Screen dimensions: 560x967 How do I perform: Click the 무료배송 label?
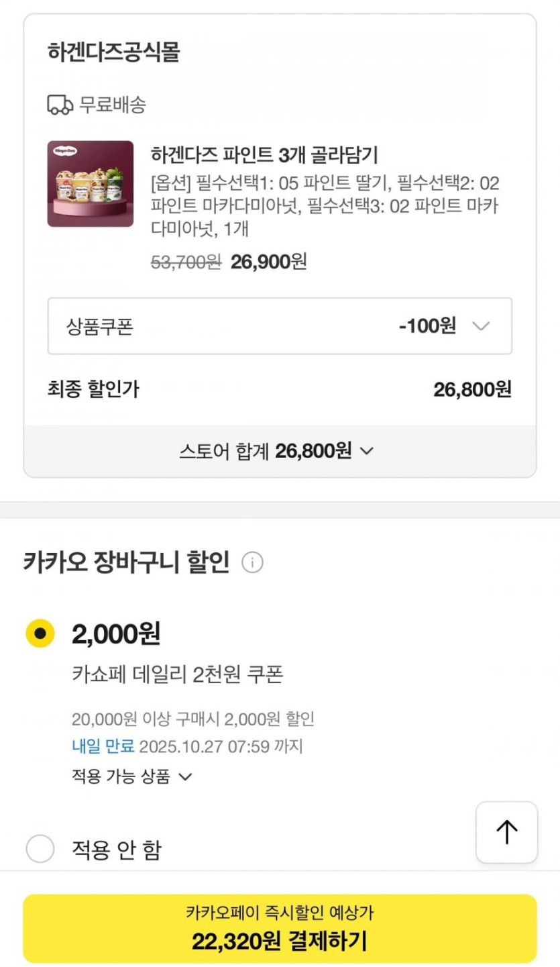tap(113, 105)
